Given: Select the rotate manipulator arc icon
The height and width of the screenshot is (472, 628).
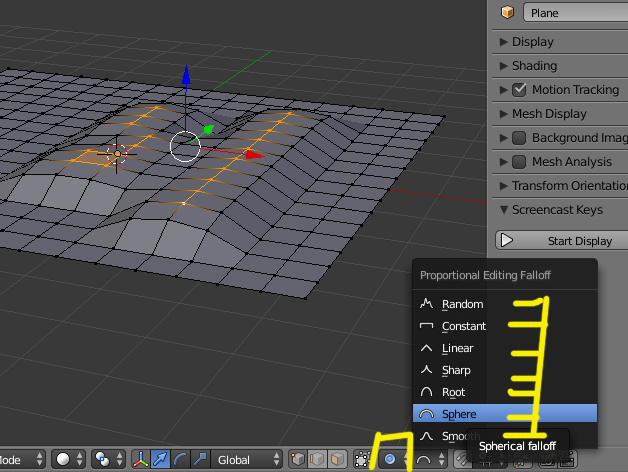Looking at the screenshot, I should 180,460.
